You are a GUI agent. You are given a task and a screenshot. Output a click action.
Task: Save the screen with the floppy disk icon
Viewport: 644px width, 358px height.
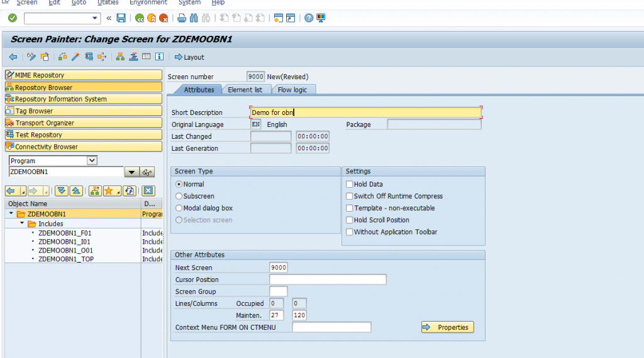pyautogui.click(x=121, y=18)
